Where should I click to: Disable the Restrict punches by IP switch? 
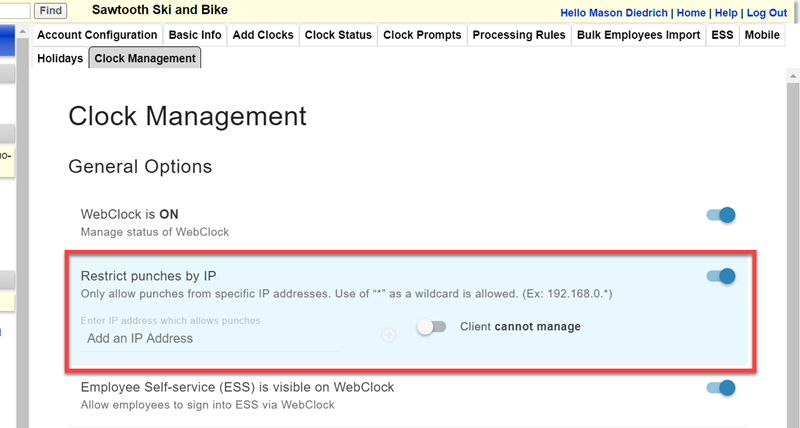point(720,276)
